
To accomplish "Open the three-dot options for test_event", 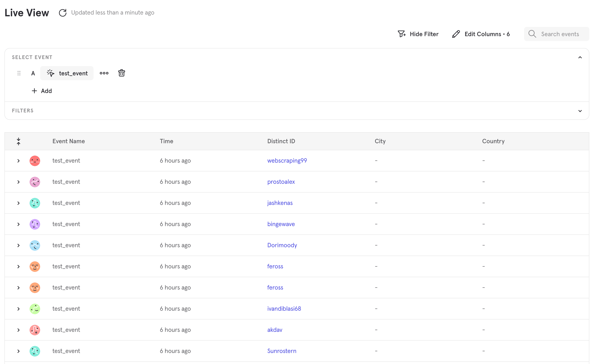I will (x=104, y=73).
